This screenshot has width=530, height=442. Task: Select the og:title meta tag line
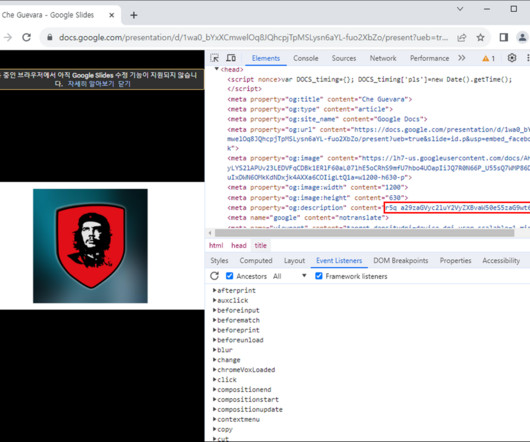point(320,99)
